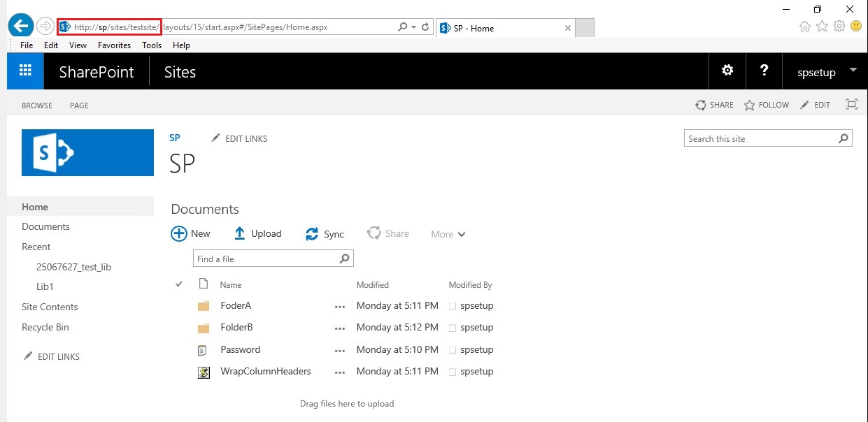Click EDIT pencil in page toolbar

click(815, 105)
